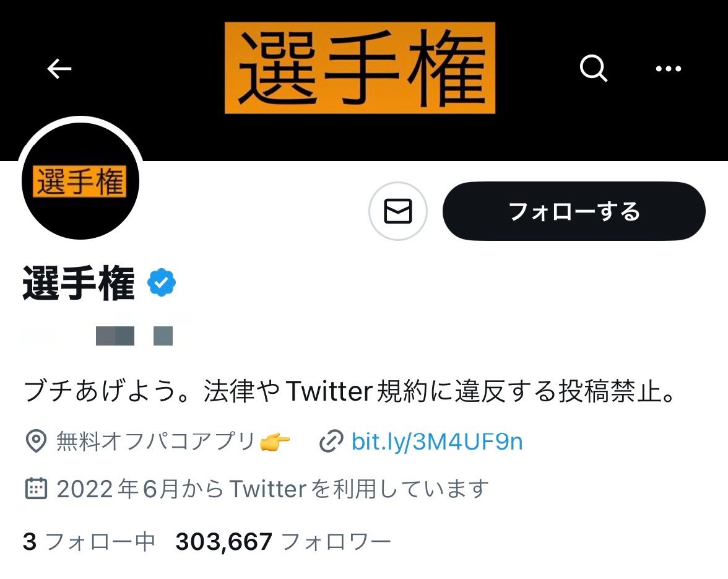Tap the link chain icon
Screen dimensions: 728x579
pyautogui.click(x=332, y=441)
